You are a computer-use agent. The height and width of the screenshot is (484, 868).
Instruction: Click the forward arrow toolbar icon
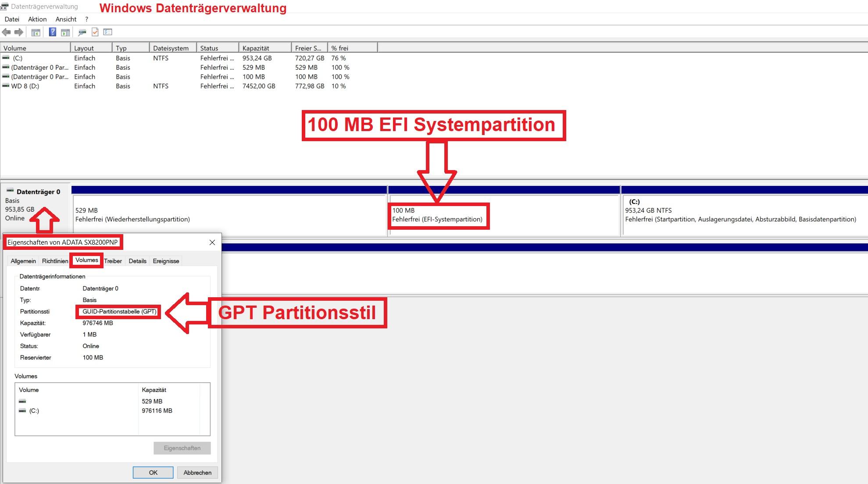[x=19, y=32]
